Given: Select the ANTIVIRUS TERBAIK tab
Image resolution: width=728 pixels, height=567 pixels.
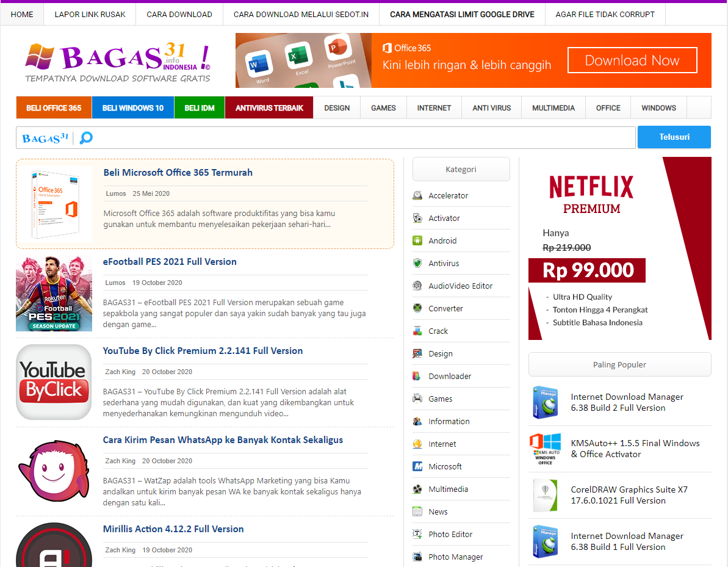Looking at the screenshot, I should point(269,108).
